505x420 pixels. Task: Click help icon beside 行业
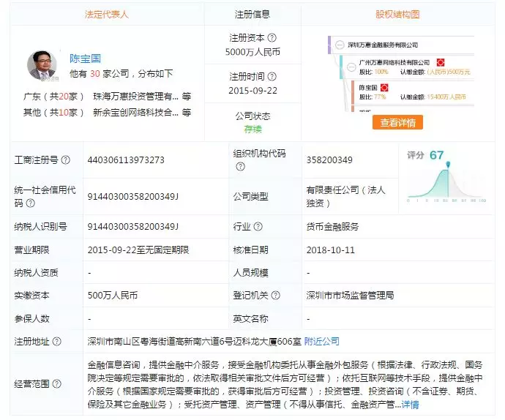258,227
